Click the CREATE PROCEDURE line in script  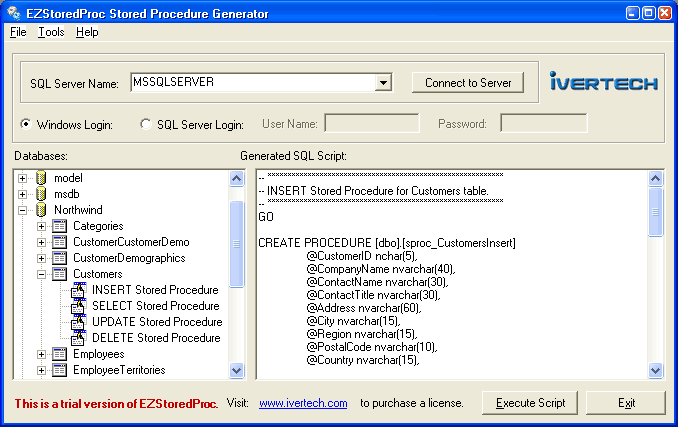[387, 243]
